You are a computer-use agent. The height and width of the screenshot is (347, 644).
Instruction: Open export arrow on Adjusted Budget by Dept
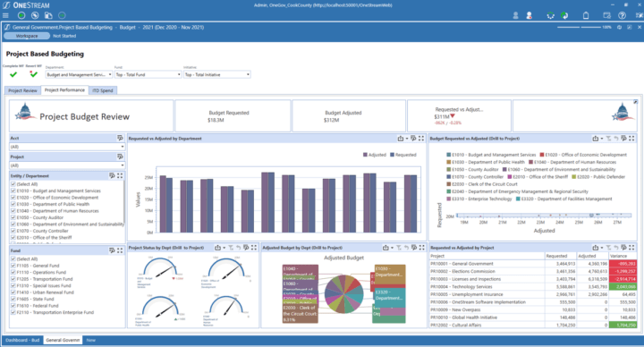click(x=393, y=248)
